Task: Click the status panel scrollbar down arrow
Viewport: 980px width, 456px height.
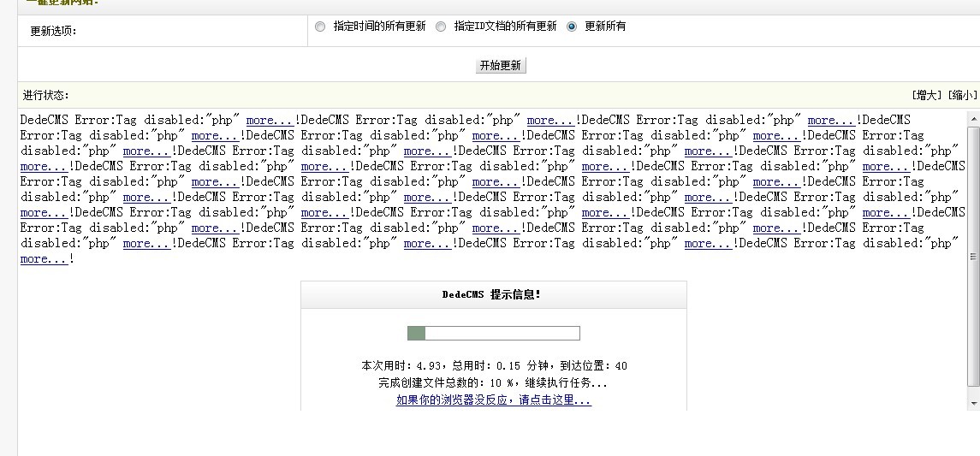Action: tap(973, 401)
